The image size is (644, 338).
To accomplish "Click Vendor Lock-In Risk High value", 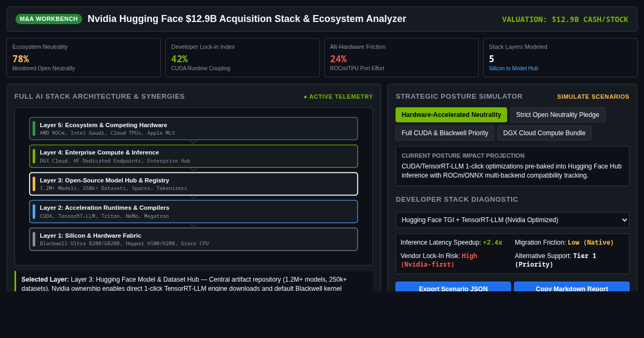I will pyautogui.click(x=439, y=260).
